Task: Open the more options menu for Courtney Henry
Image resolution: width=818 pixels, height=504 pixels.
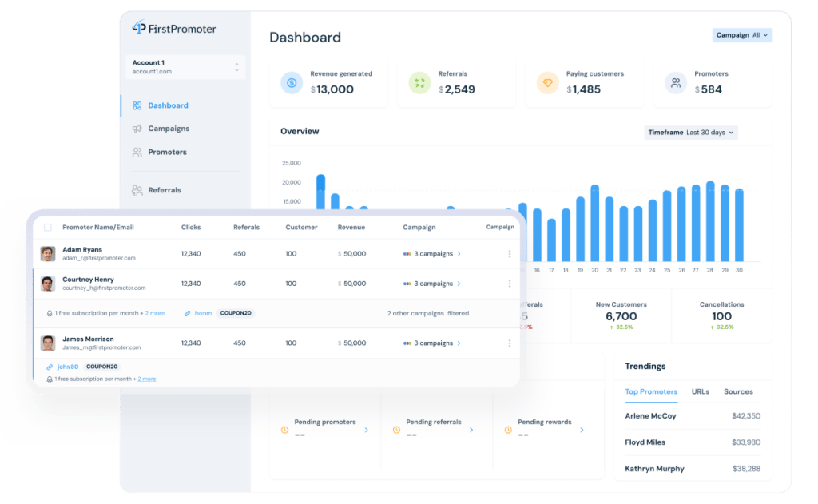Action: [510, 284]
